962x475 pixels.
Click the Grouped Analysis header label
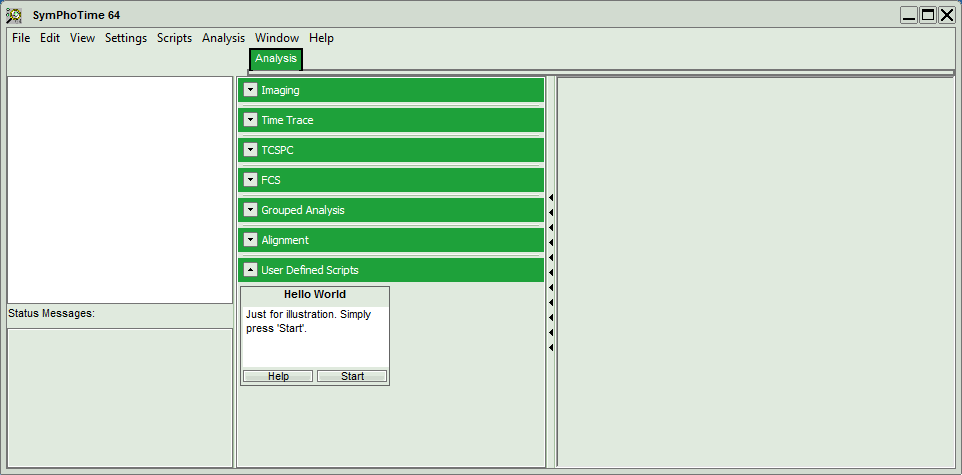coord(303,210)
